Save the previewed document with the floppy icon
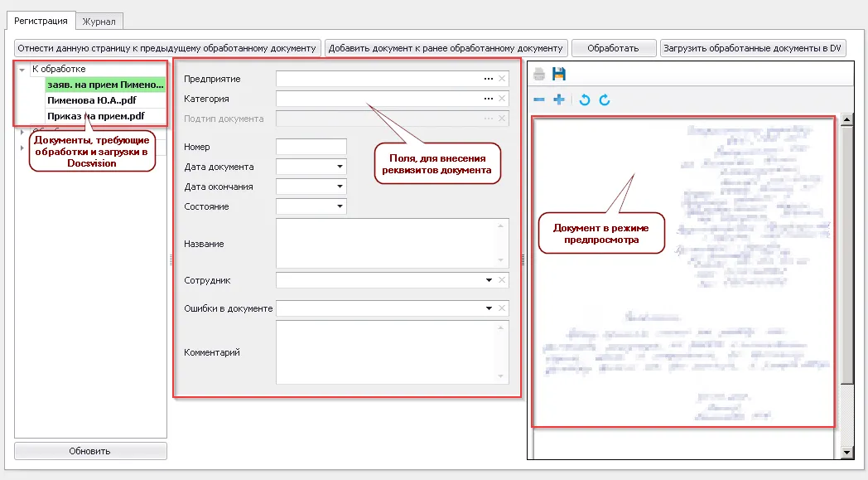The width and height of the screenshot is (868, 480). pos(559,75)
